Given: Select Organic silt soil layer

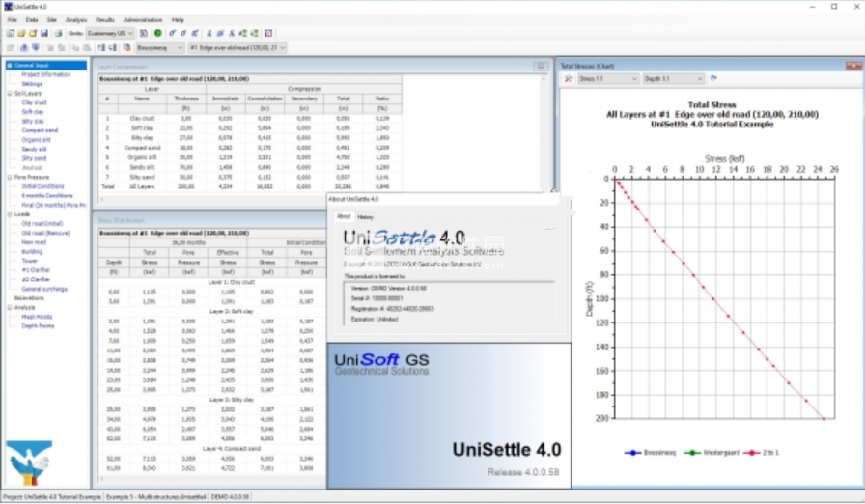Looking at the screenshot, I should 36,139.
